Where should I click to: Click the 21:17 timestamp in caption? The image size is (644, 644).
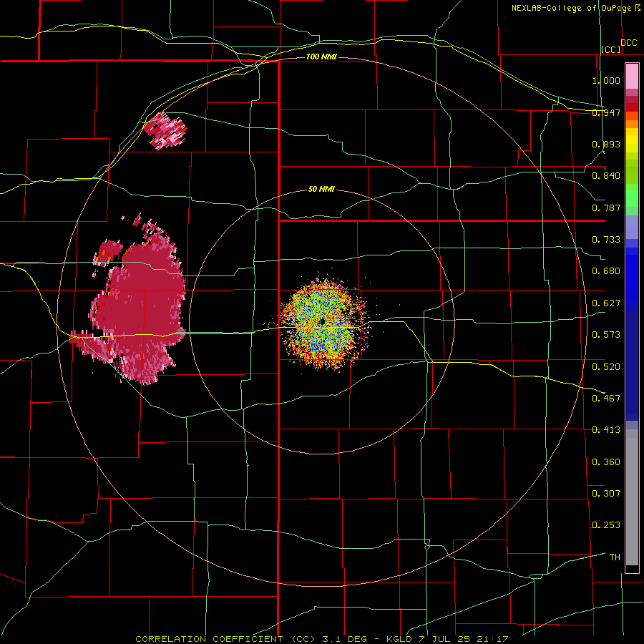point(492,639)
